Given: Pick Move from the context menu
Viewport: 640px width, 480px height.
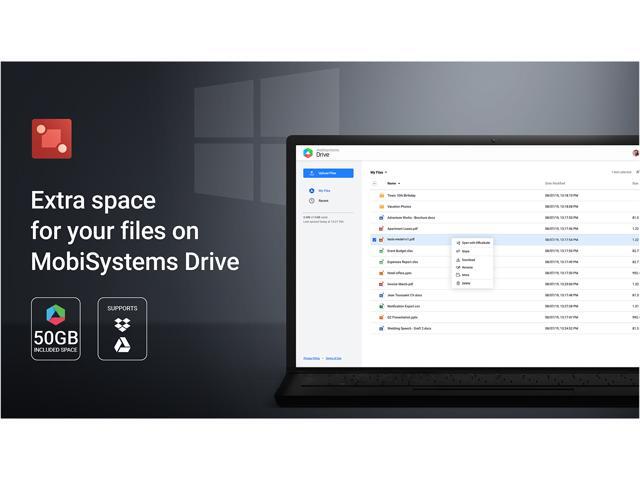Looking at the screenshot, I should coord(473,275).
